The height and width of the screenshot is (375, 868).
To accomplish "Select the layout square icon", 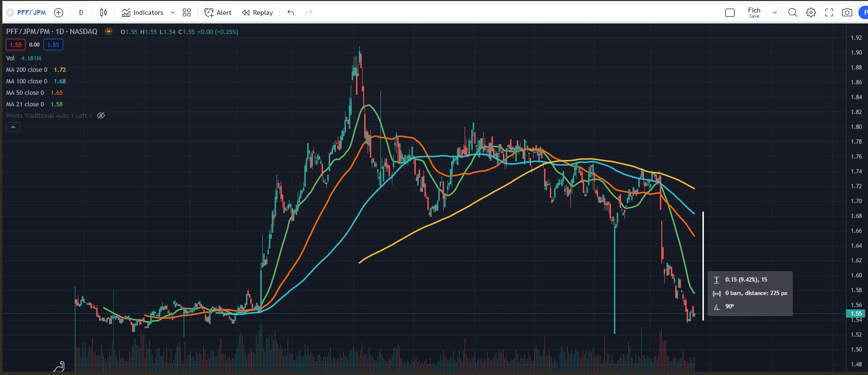I will 730,12.
